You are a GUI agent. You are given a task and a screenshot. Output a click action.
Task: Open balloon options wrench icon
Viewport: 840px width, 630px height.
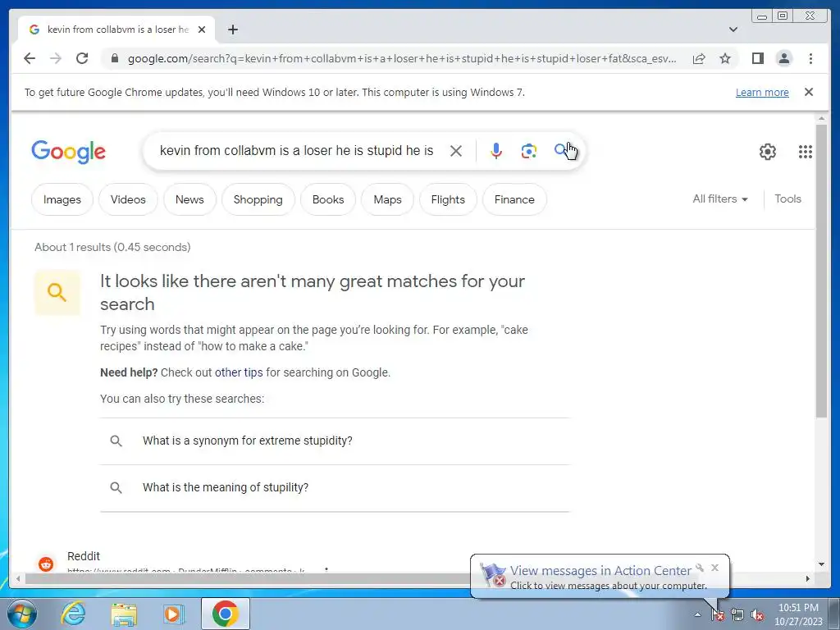tap(700, 568)
